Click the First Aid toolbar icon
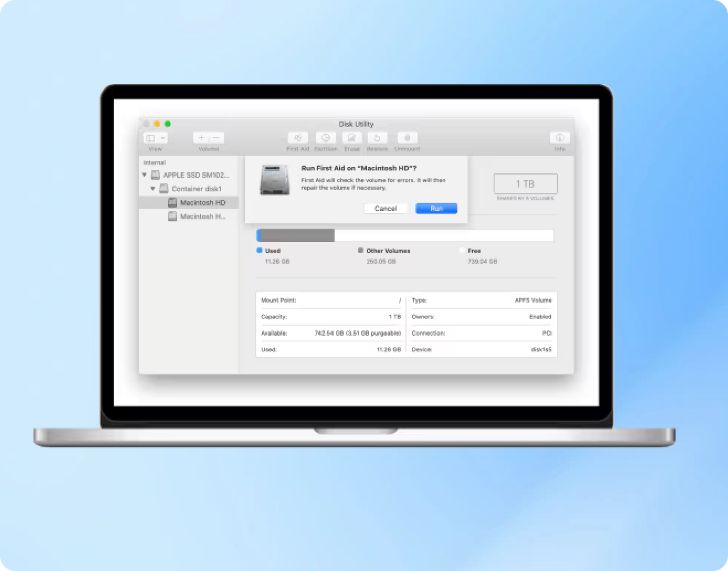 tap(298, 138)
